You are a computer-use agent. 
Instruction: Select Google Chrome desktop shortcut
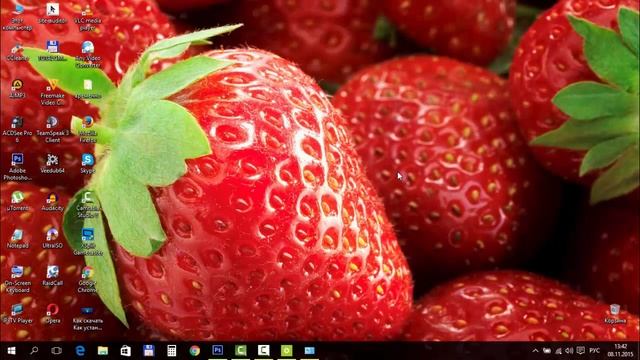click(87, 280)
